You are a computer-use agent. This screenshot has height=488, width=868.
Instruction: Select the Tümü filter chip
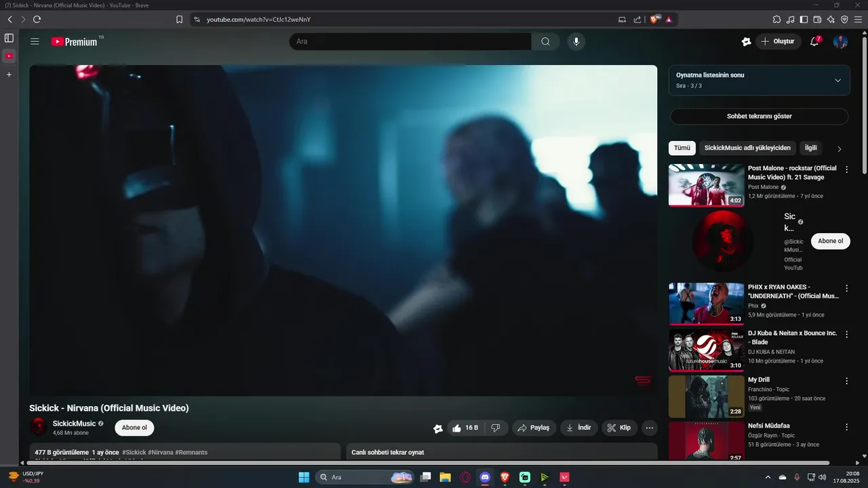tap(682, 148)
